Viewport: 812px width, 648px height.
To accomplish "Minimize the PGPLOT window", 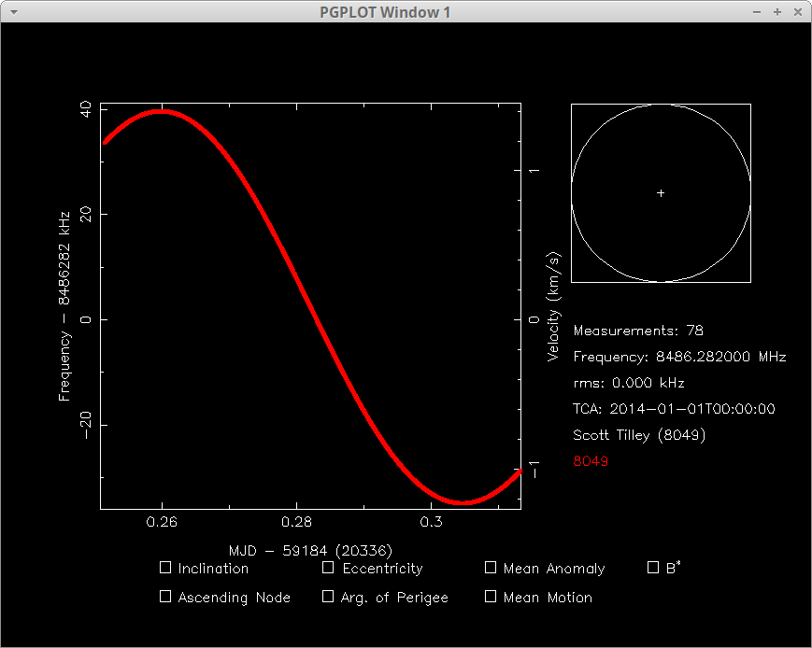I will tap(759, 12).
